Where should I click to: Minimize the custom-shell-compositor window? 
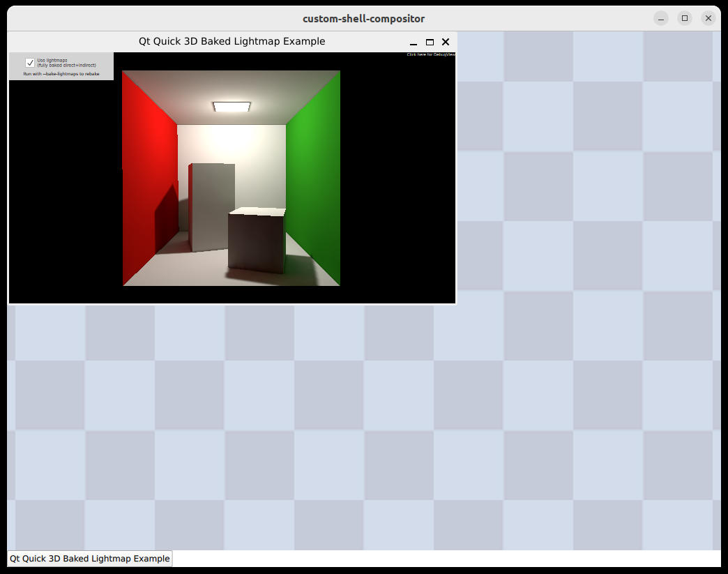[660, 18]
